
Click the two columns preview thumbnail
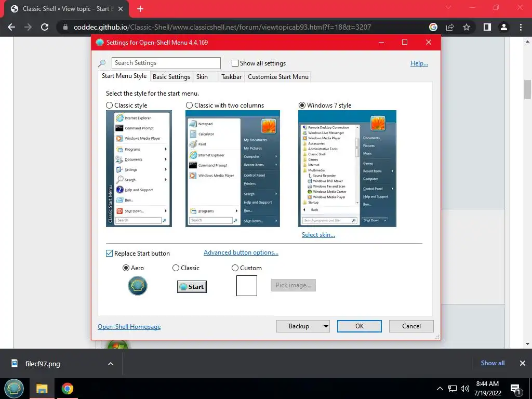click(x=233, y=169)
